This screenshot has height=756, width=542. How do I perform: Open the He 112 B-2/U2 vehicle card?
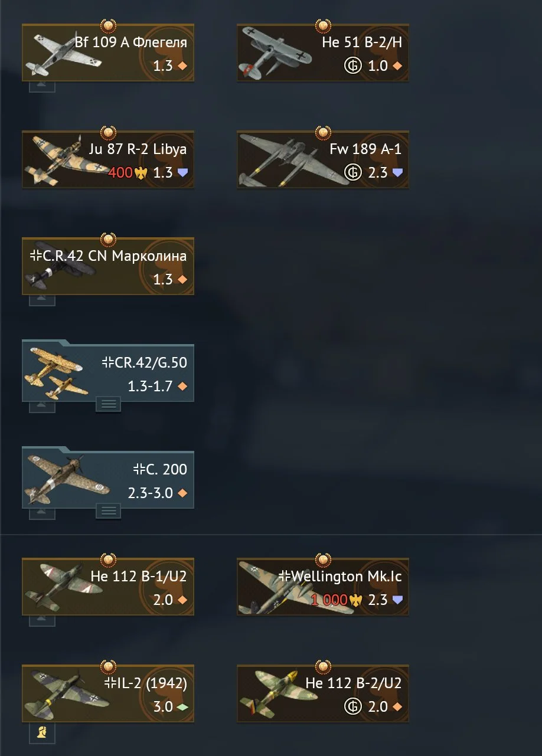pyautogui.click(x=323, y=694)
